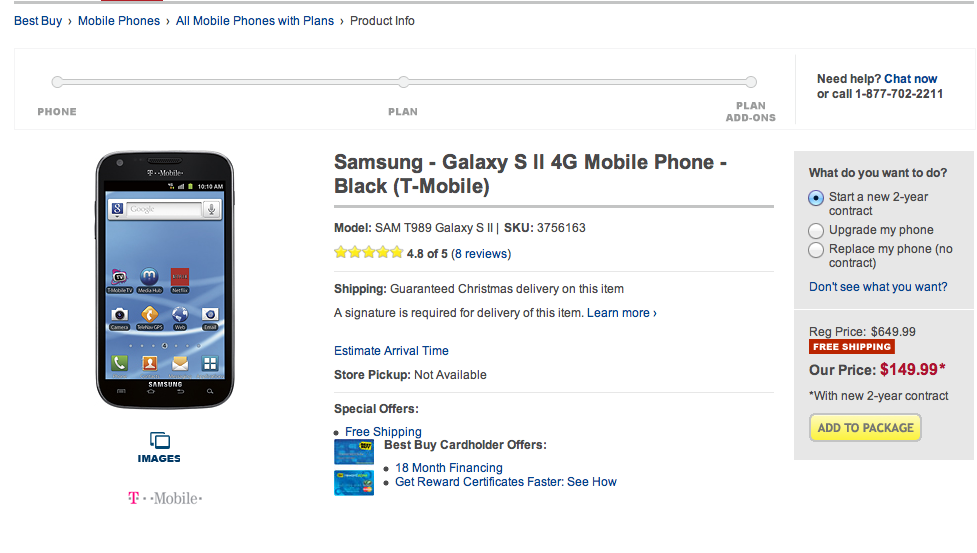Open Don't see what you want link

(878, 287)
